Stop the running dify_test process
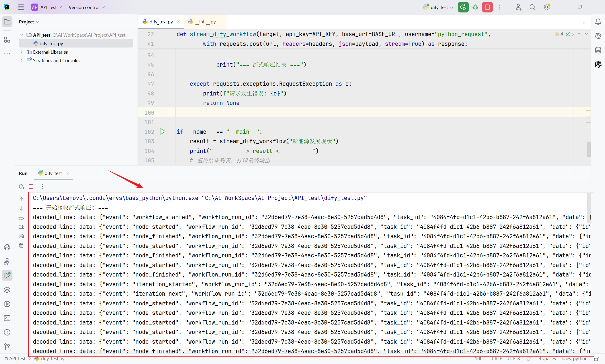Image resolution: width=605 pixels, height=364 pixels. point(487,7)
